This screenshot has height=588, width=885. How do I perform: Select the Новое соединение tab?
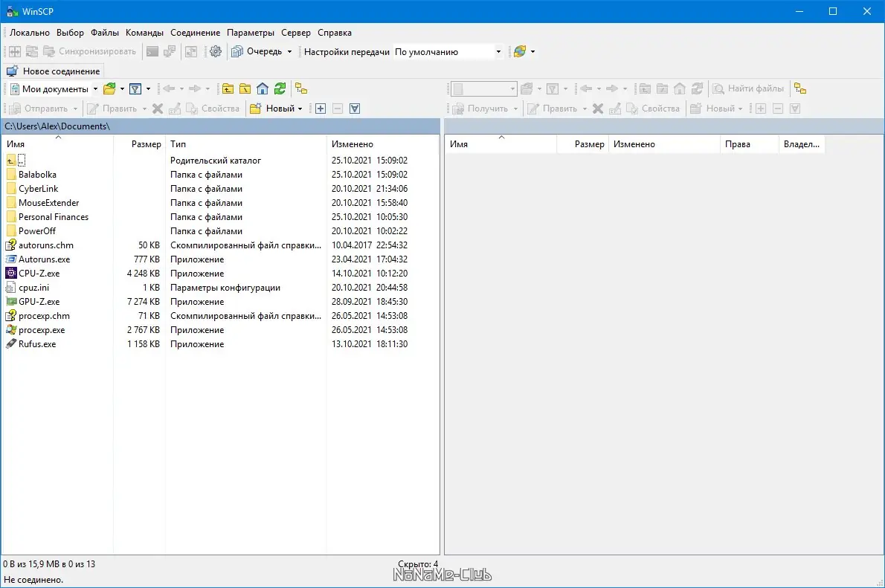54,71
